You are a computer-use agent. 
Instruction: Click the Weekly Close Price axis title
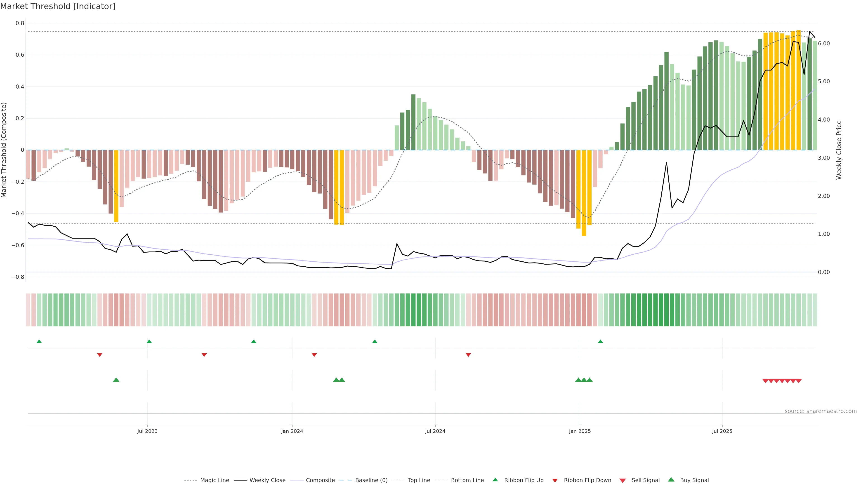click(x=839, y=150)
